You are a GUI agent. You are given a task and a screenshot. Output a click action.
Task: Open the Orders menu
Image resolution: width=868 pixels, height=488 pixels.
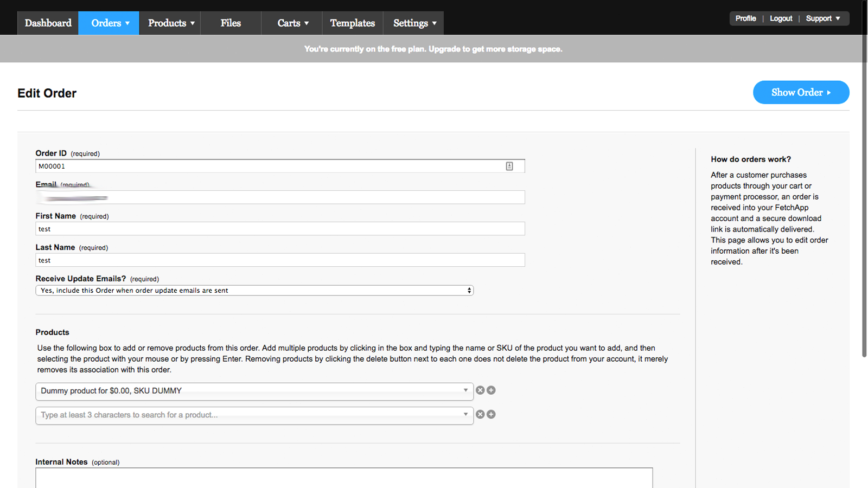[x=109, y=23]
